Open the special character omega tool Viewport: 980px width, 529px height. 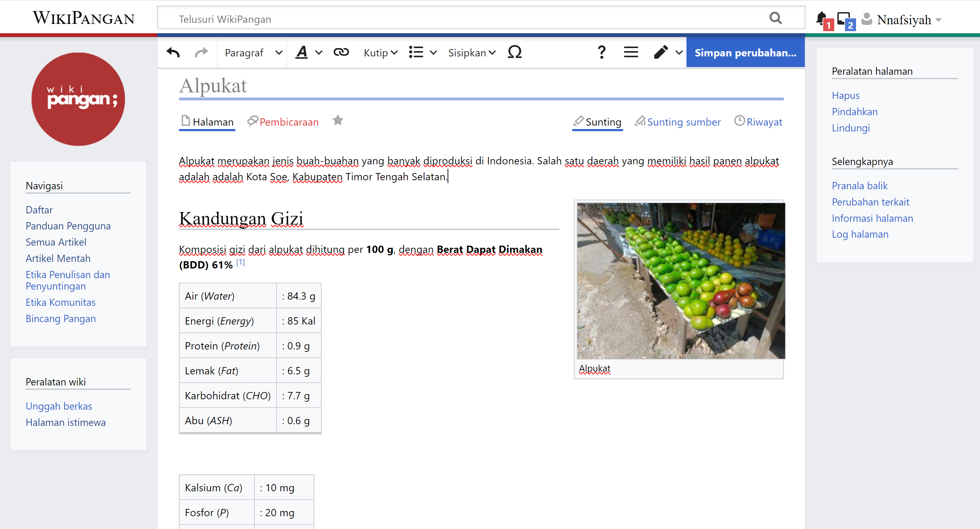coord(514,52)
